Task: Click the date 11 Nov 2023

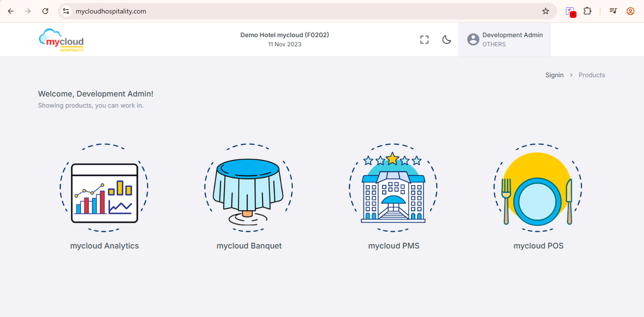Action: [x=285, y=44]
